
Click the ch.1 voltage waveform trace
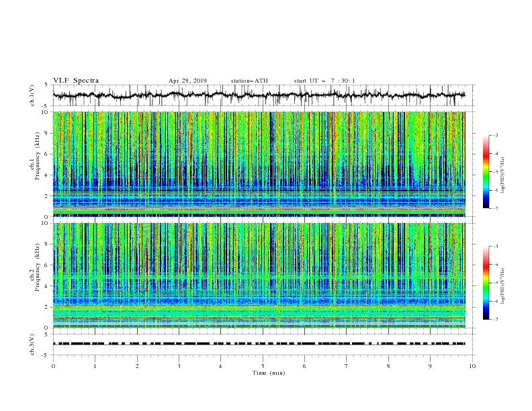coord(259,95)
